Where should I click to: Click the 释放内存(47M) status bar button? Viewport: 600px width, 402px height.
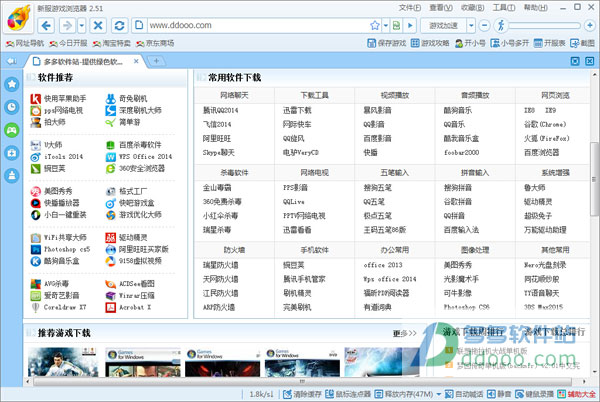click(x=404, y=394)
